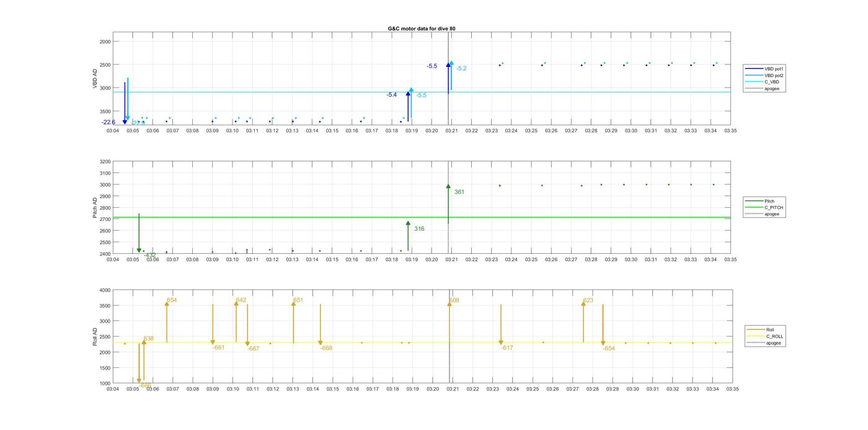868x430 pixels.
Task: Click the "03:21" tick under the Pitch plot
Action: click(452, 259)
